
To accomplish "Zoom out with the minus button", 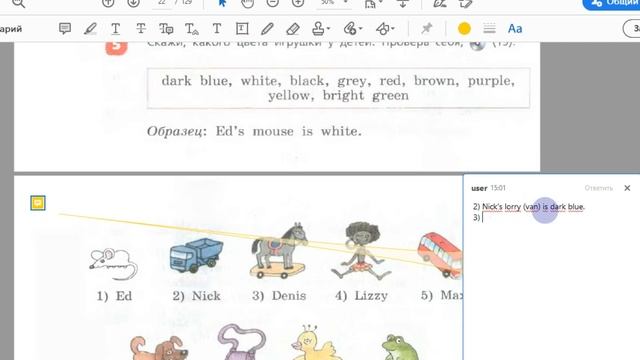I will click(x=273, y=3).
